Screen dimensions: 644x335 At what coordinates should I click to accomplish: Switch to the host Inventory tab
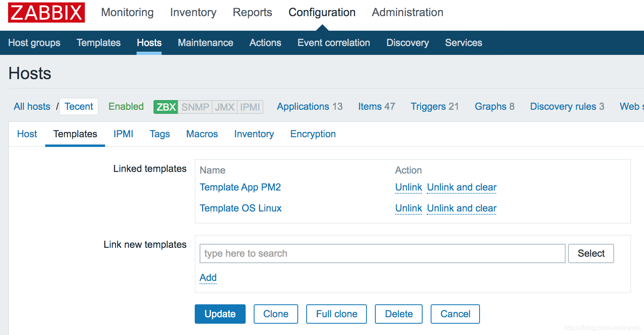[254, 134]
